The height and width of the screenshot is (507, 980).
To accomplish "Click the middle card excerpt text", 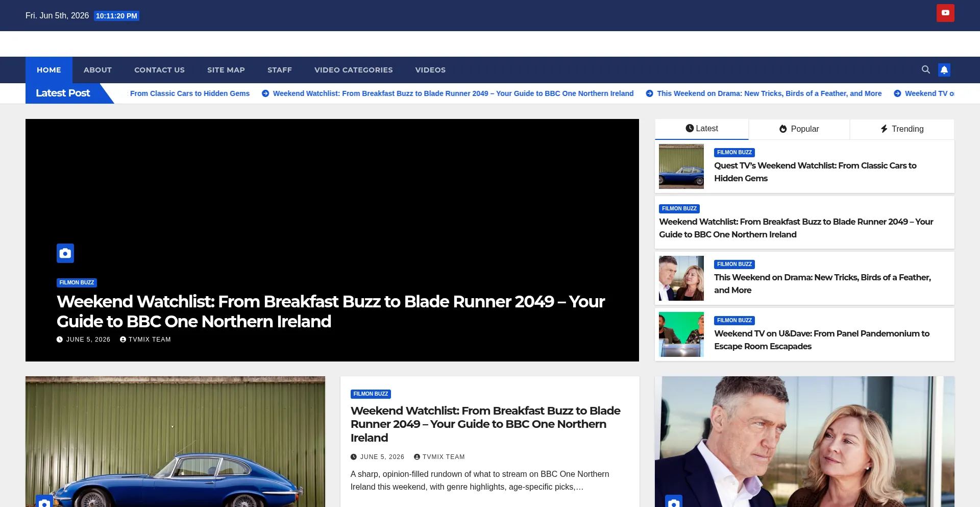I will pyautogui.click(x=480, y=480).
